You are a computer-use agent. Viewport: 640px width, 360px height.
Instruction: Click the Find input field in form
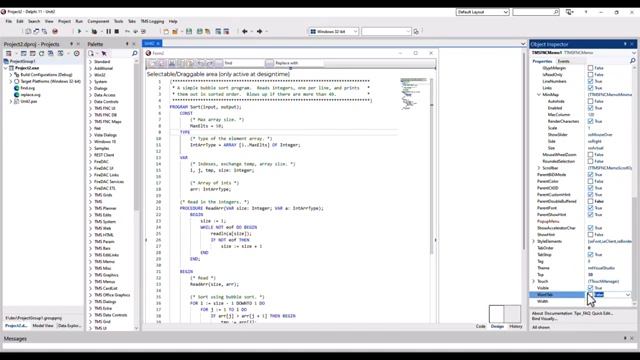point(244,63)
